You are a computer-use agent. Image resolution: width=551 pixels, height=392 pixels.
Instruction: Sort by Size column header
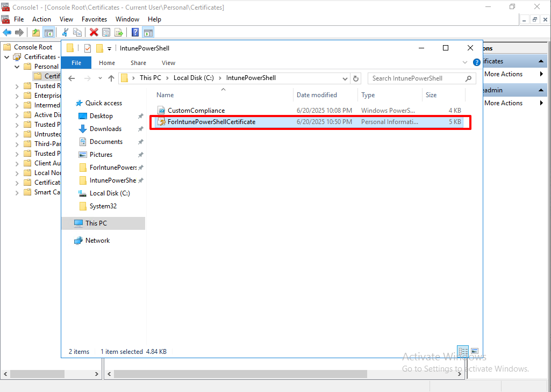pos(443,95)
